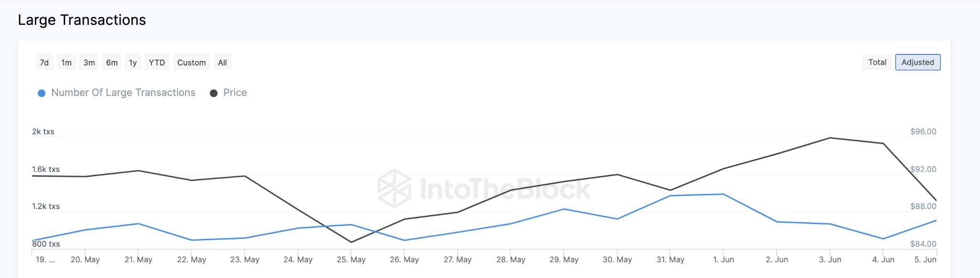The width and height of the screenshot is (980, 278).
Task: Select the YTD time range
Action: point(156,62)
